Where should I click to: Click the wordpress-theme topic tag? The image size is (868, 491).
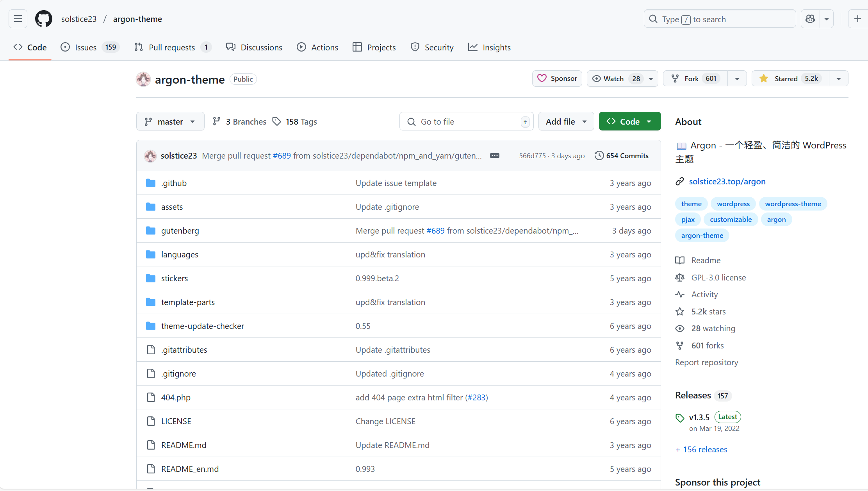[x=793, y=204]
